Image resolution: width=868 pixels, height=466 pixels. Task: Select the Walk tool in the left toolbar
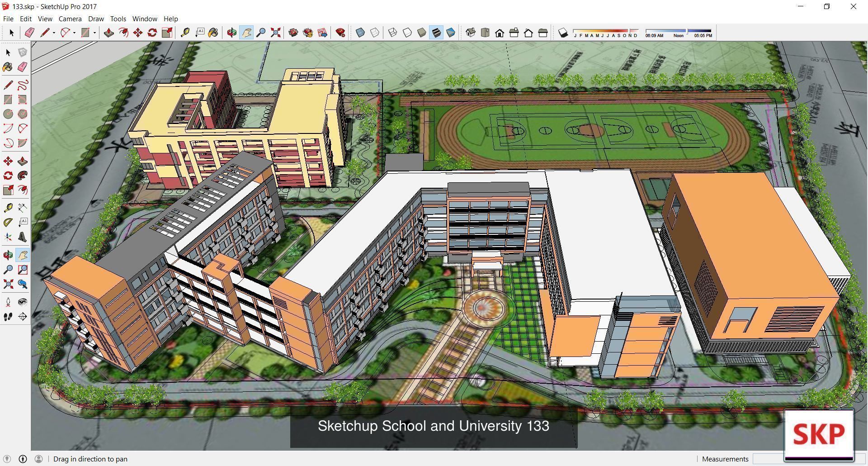click(x=8, y=316)
